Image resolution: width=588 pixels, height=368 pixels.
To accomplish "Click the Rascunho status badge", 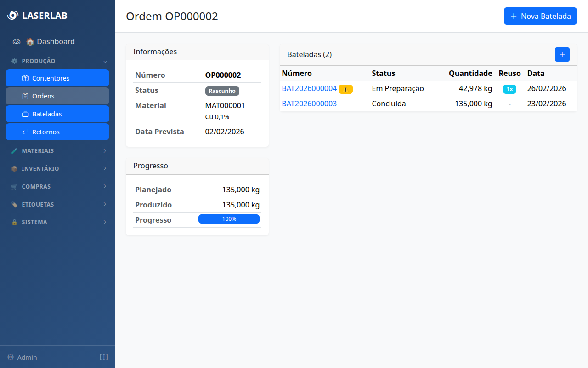I will pyautogui.click(x=222, y=91).
